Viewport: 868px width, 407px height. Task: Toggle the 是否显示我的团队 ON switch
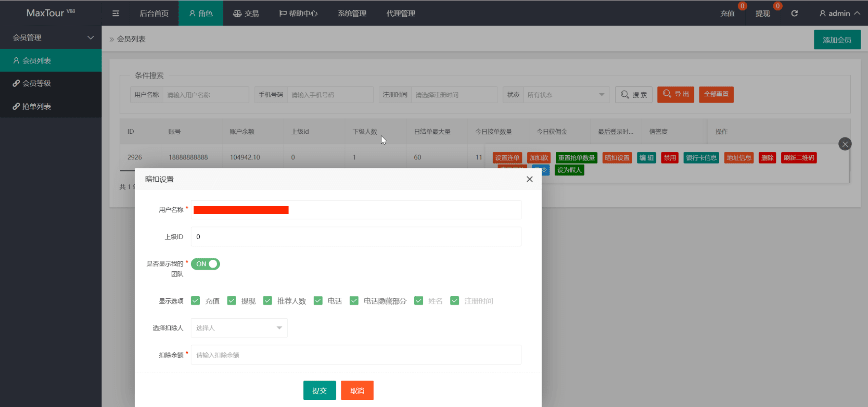pos(205,264)
